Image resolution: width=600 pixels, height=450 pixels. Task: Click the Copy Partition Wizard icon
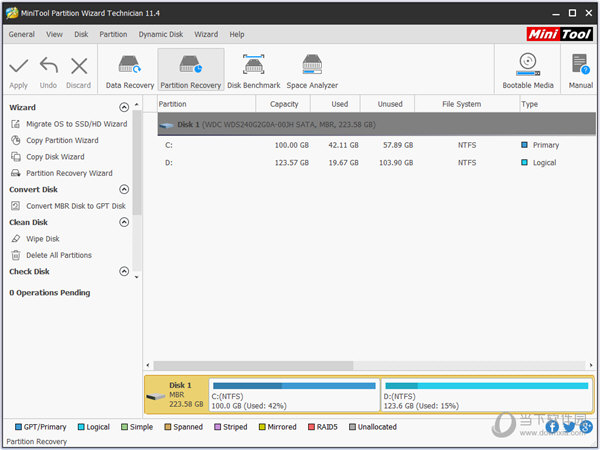coord(16,140)
